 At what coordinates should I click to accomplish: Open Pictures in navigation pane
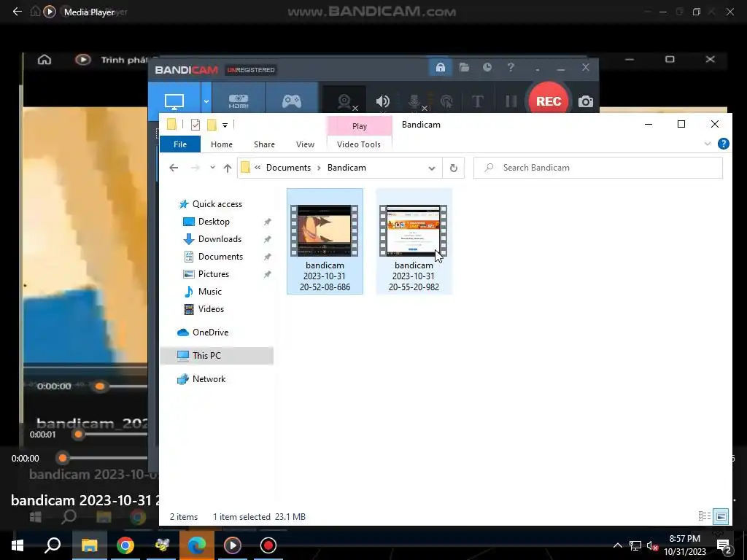(213, 274)
